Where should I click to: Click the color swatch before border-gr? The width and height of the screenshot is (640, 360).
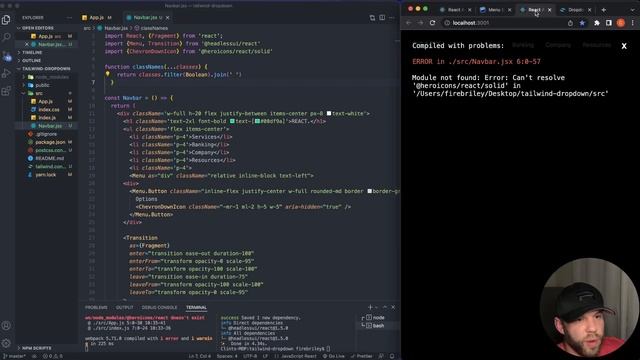pos(369,191)
